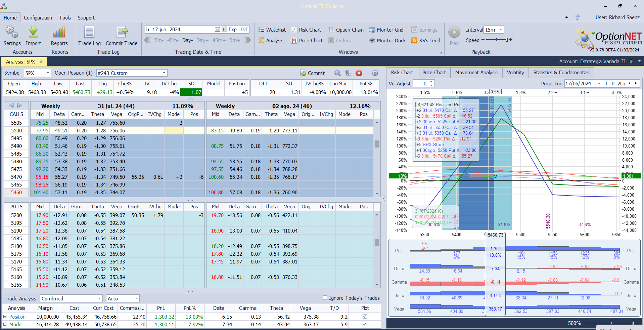Go to next expiration with right arrow

(x=19, y=106)
